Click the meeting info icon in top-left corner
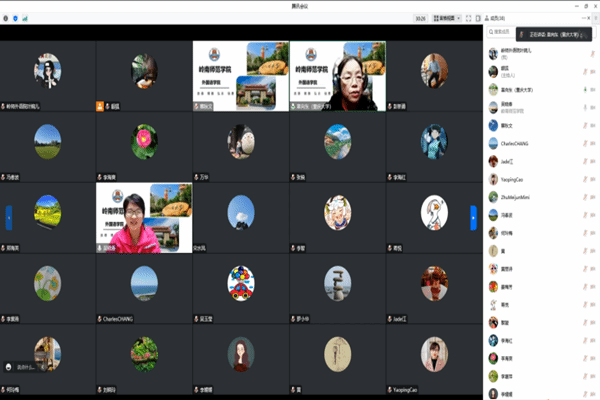This screenshot has height=400, width=600. point(7,18)
